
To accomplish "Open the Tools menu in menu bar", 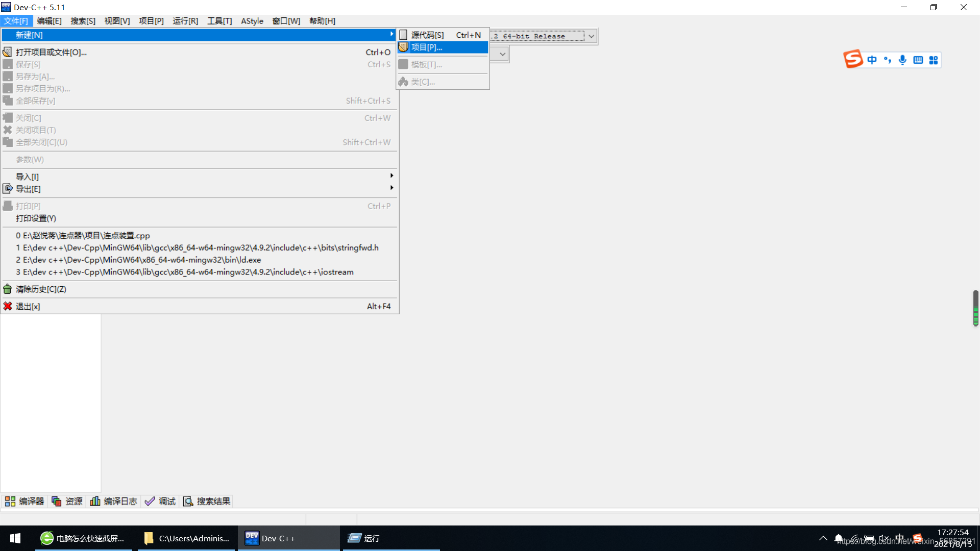I will tap(219, 21).
